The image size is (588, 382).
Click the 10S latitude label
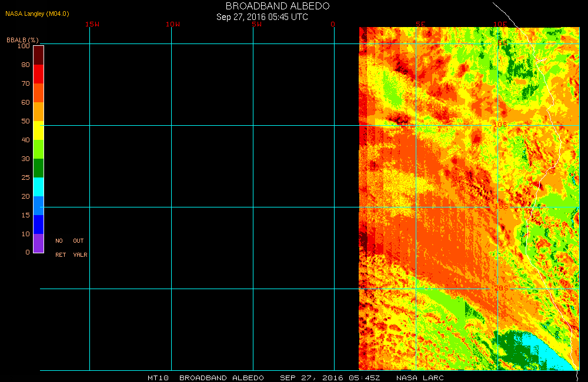pos(500,125)
